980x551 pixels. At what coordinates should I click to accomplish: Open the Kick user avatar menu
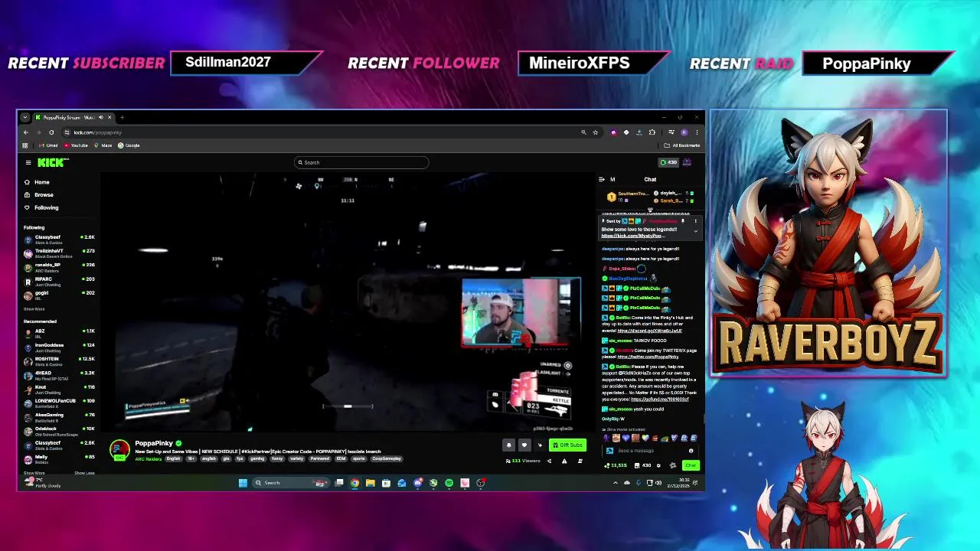click(688, 162)
